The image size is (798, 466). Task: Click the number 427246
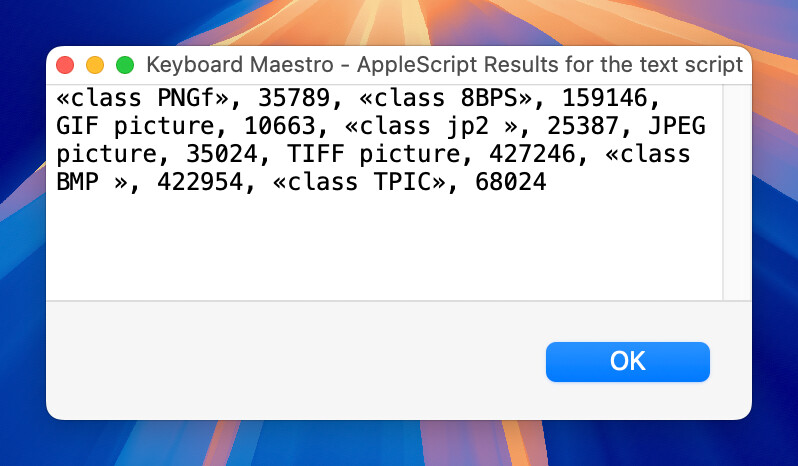tap(532, 154)
